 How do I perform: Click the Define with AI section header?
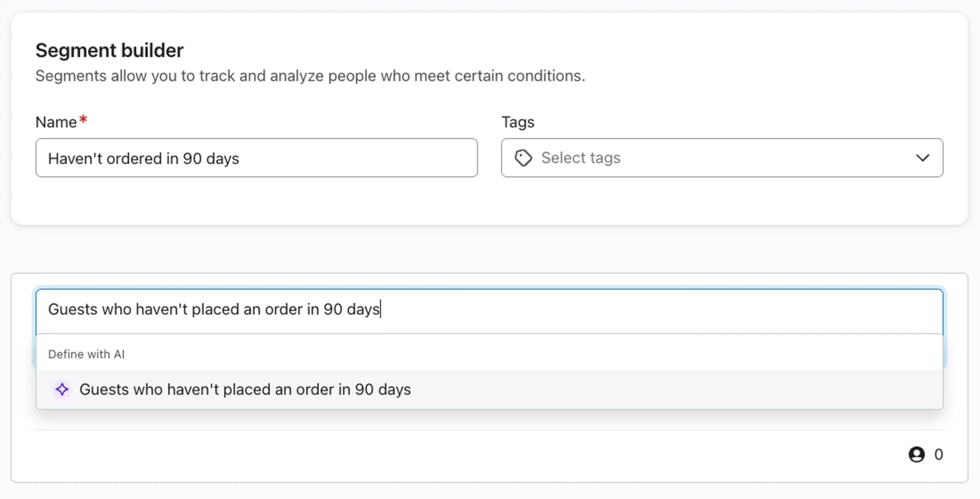(x=86, y=354)
